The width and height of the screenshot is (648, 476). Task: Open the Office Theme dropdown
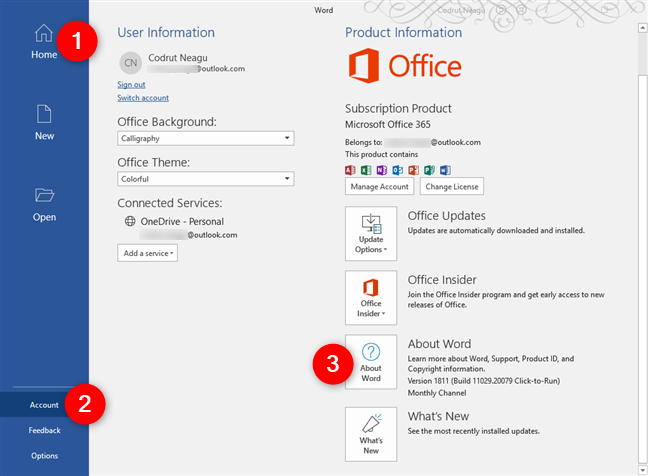coord(206,179)
